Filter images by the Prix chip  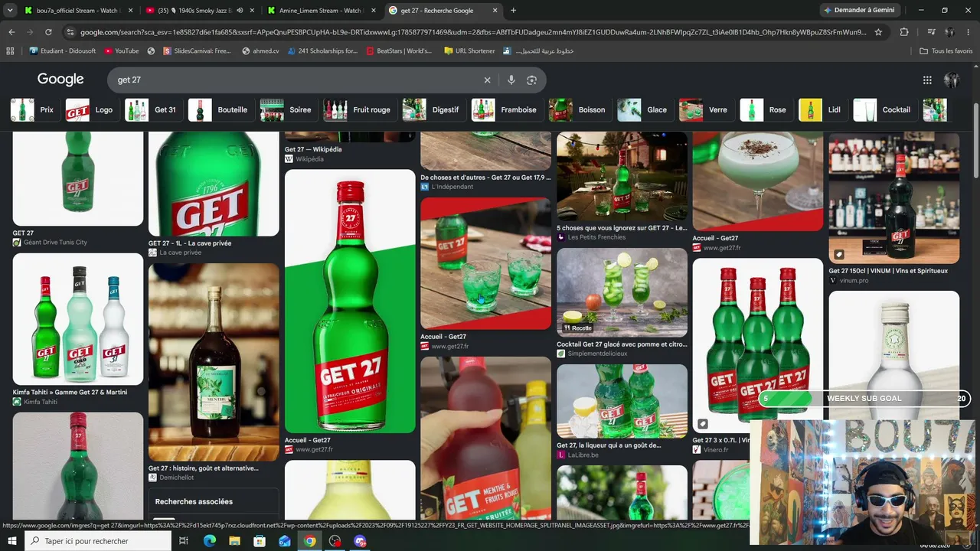click(x=33, y=109)
